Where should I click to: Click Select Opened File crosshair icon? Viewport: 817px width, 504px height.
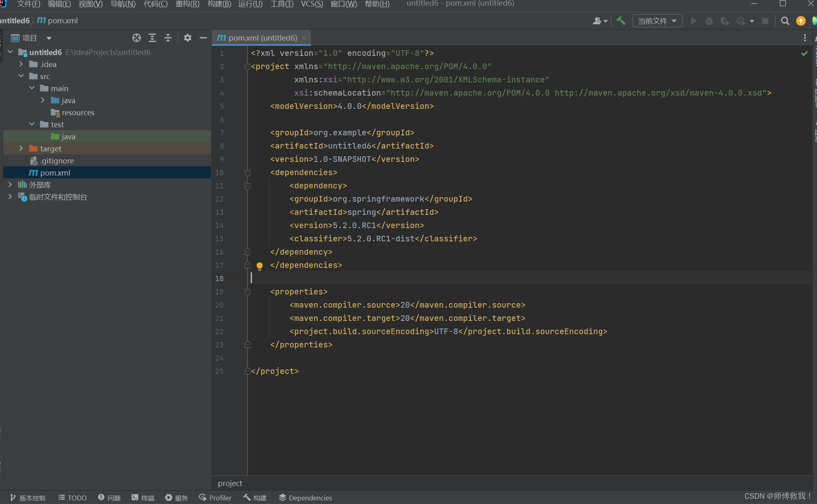coord(137,38)
